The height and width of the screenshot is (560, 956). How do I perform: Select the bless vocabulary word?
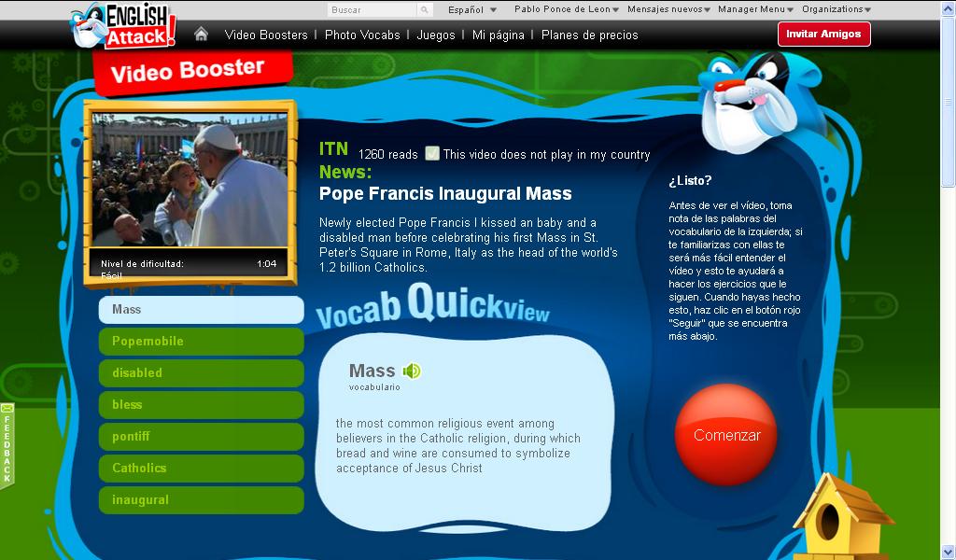(x=202, y=405)
